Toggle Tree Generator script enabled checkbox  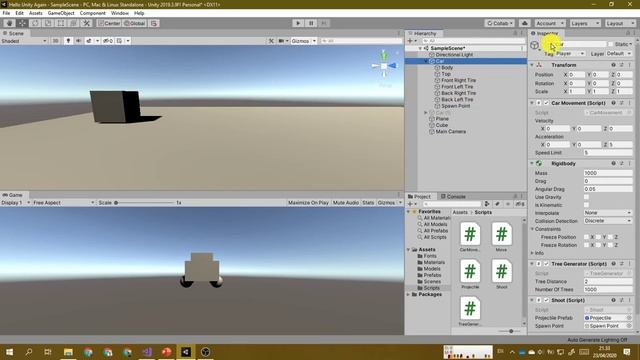pyautogui.click(x=546, y=264)
